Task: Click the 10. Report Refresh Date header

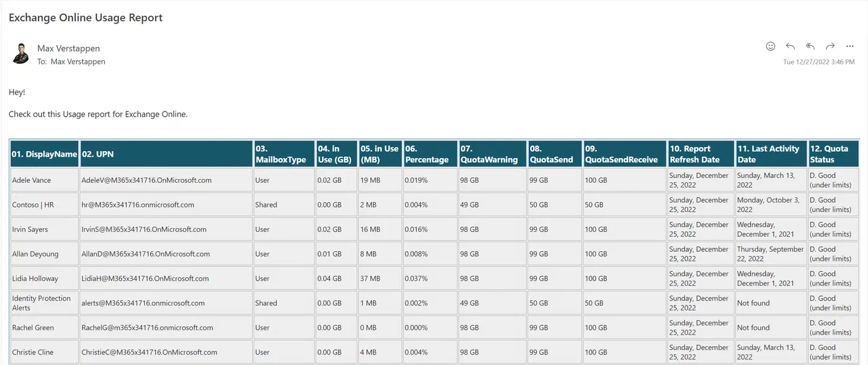Action: point(701,154)
